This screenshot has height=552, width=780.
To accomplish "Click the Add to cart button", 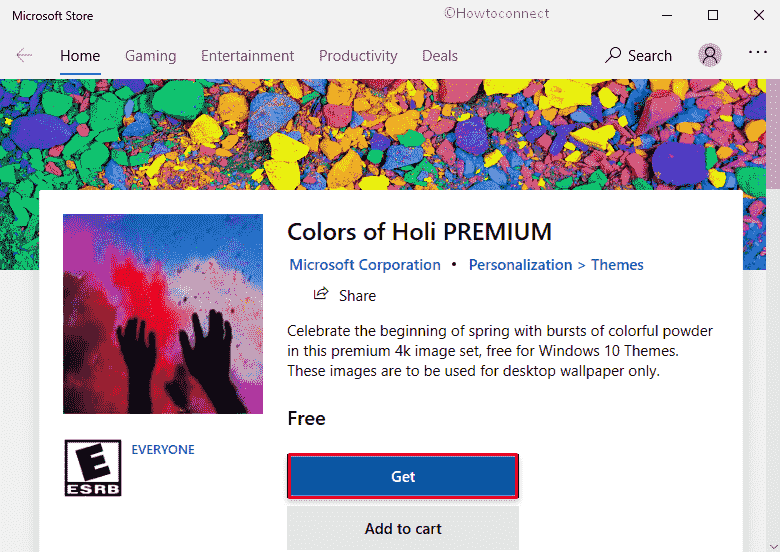I will 403,528.
